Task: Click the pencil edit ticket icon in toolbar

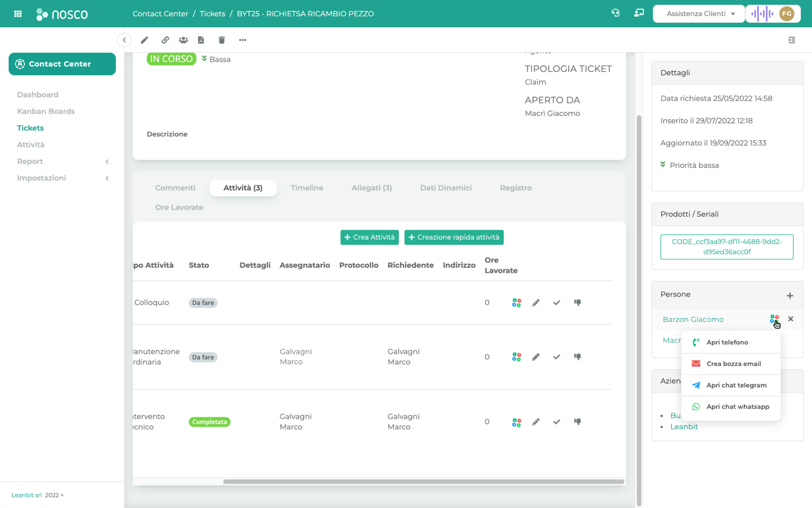Action: [145, 40]
